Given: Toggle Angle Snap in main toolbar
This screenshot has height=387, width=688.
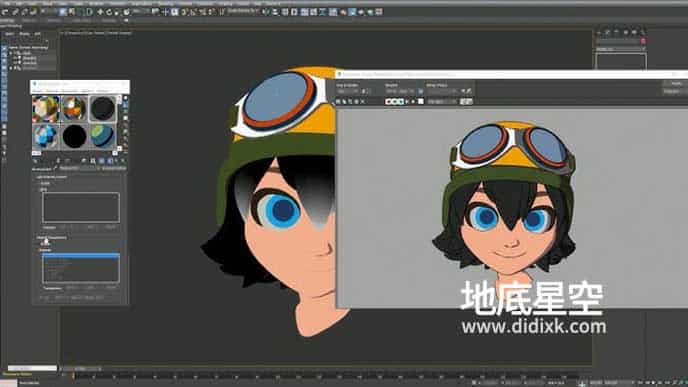Looking at the screenshot, I should 194,12.
